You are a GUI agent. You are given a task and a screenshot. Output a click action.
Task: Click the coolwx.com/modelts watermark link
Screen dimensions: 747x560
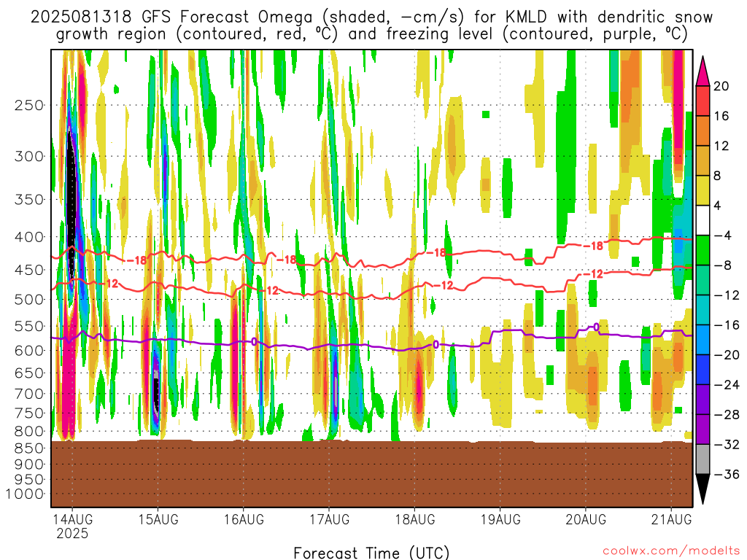click(x=671, y=551)
